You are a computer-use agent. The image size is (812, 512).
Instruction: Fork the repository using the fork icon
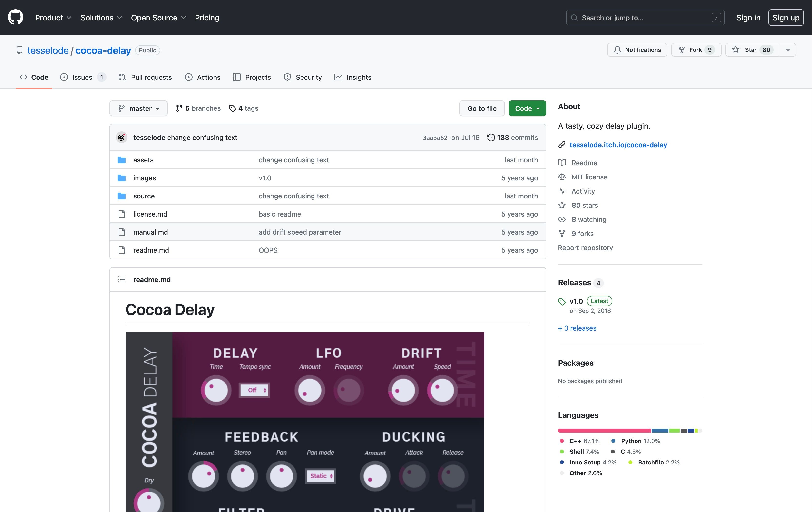click(682, 49)
